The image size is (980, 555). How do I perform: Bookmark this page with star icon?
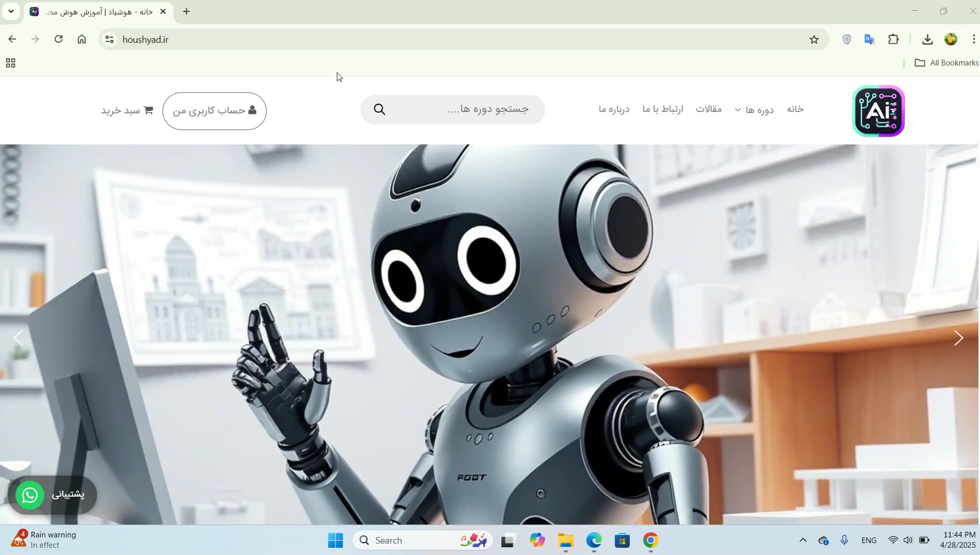pyautogui.click(x=814, y=39)
